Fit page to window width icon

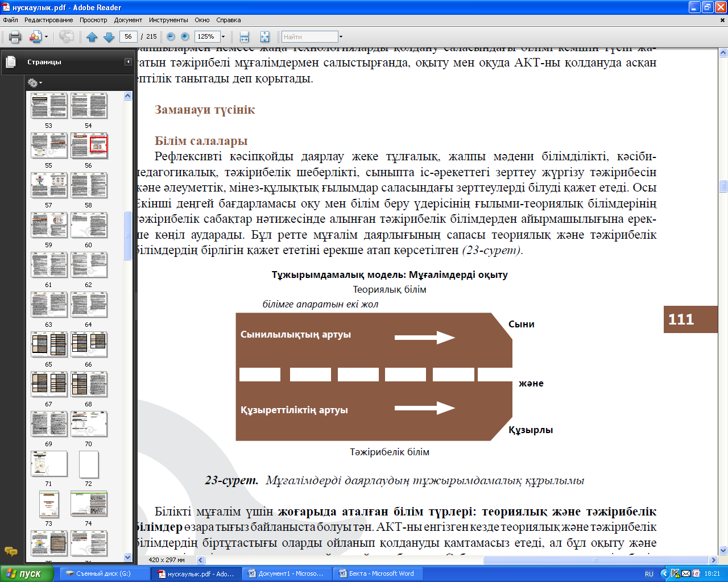pos(245,37)
